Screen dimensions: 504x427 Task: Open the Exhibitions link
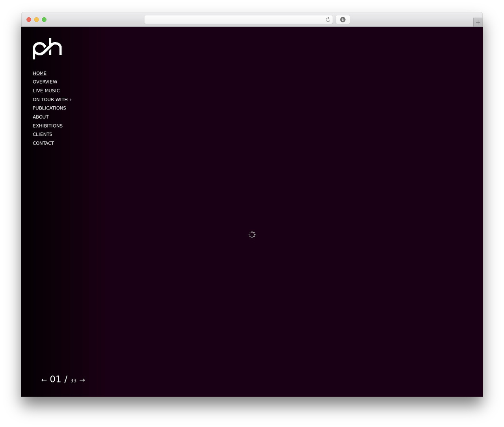tap(48, 126)
